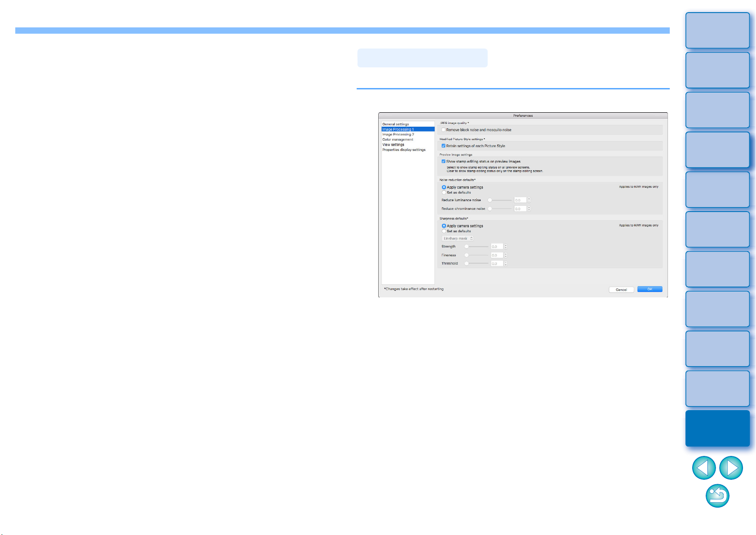The width and height of the screenshot is (756, 535).
Task: Uncheck Retain settings of each Picture Style
Action: (443, 146)
